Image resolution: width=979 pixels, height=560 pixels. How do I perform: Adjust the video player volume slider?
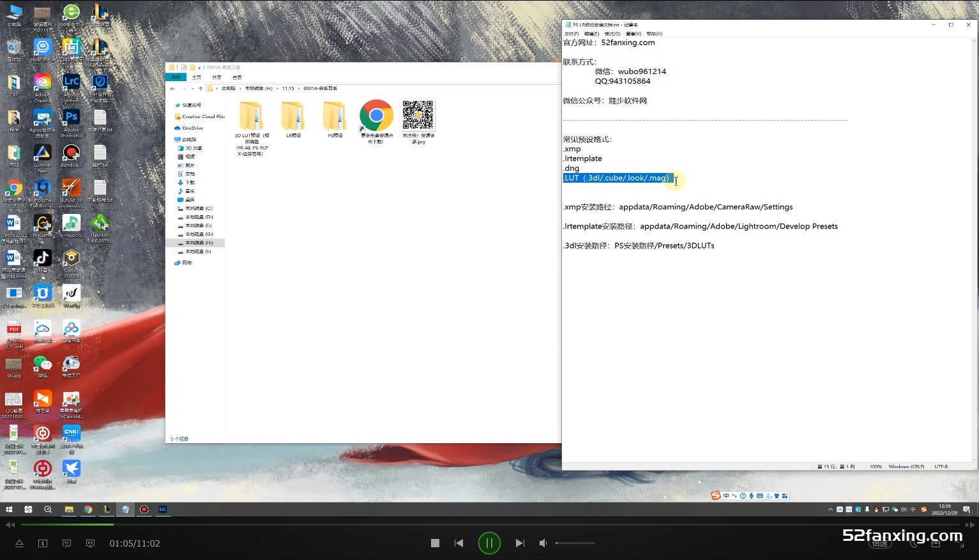(575, 543)
